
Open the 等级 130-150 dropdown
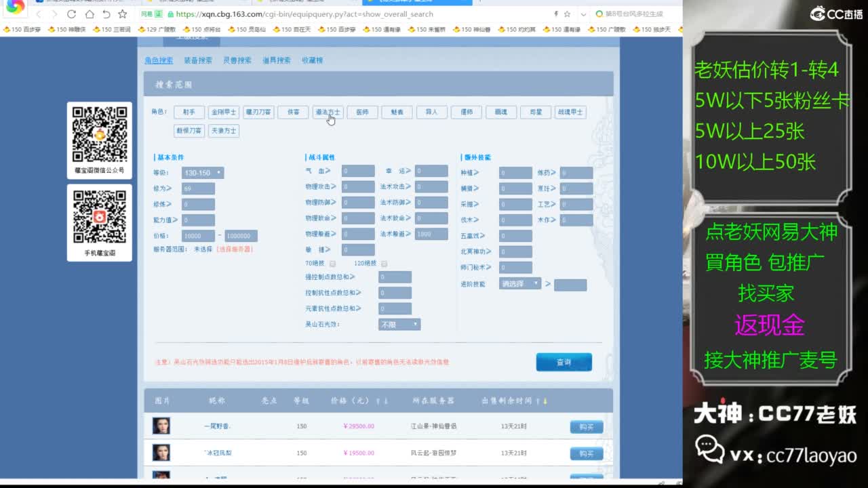pos(202,173)
